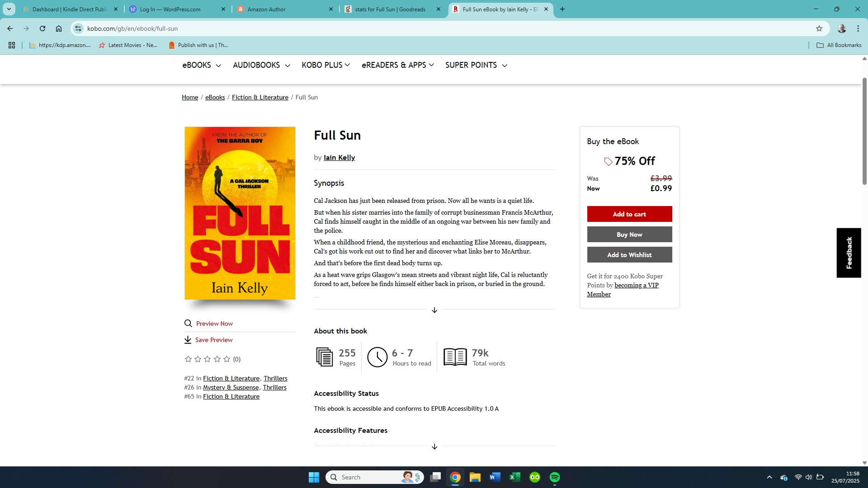Open Chrome three-dot menu
868x488 pixels.
coord(858,28)
